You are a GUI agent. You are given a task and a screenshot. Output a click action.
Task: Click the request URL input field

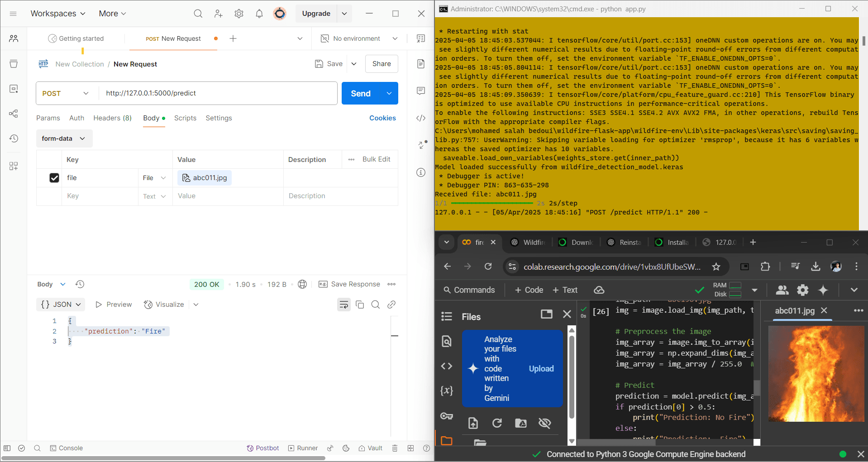(218, 93)
